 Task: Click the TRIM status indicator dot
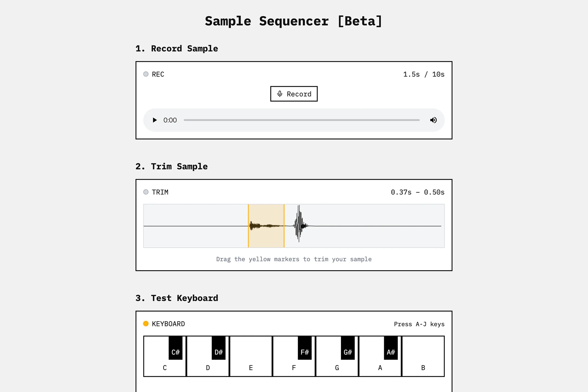tap(146, 192)
